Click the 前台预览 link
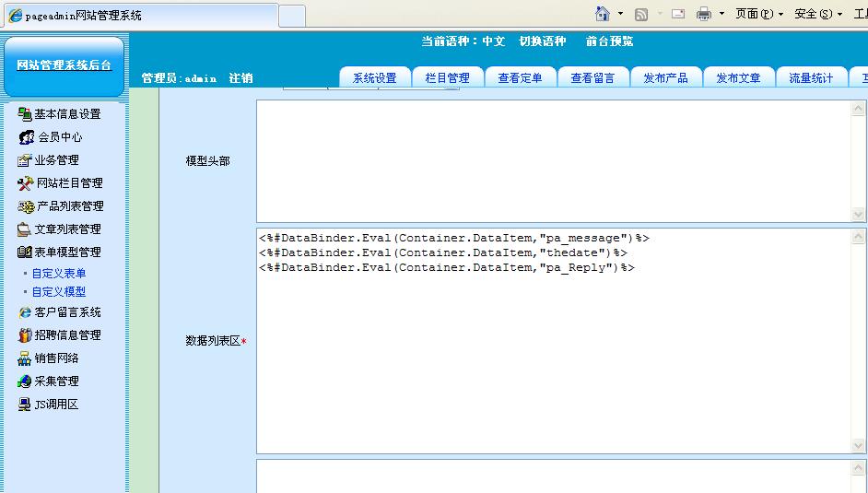Viewport: 868px width, 493px height. coord(609,41)
